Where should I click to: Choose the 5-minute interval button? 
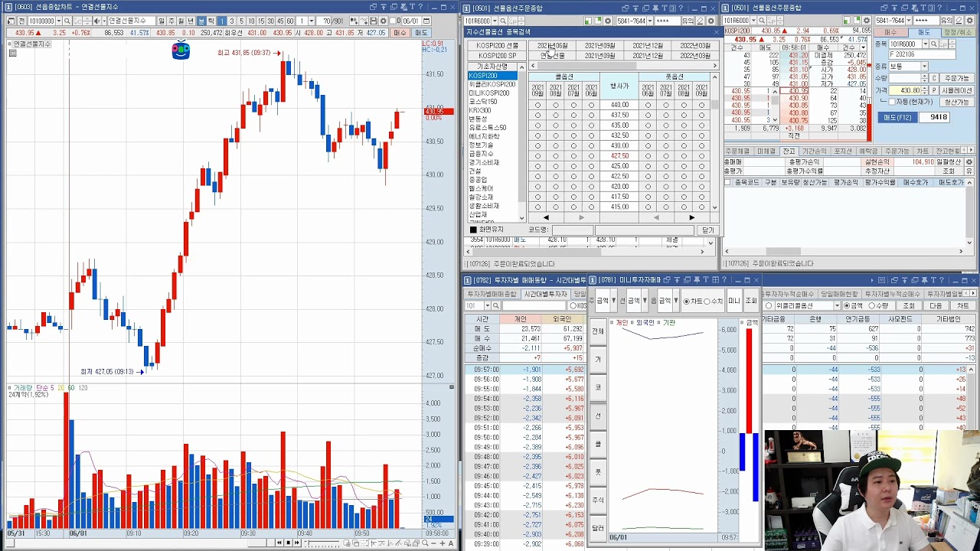pyautogui.click(x=241, y=21)
